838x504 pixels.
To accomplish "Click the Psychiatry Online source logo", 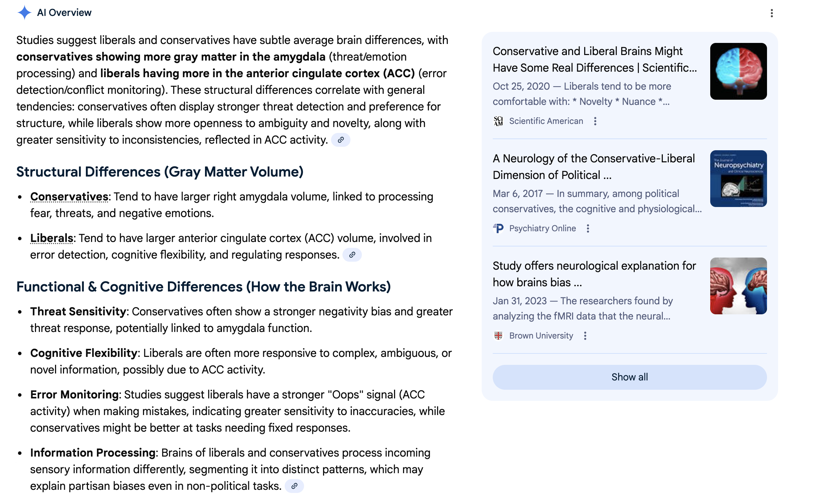I will 498,228.
